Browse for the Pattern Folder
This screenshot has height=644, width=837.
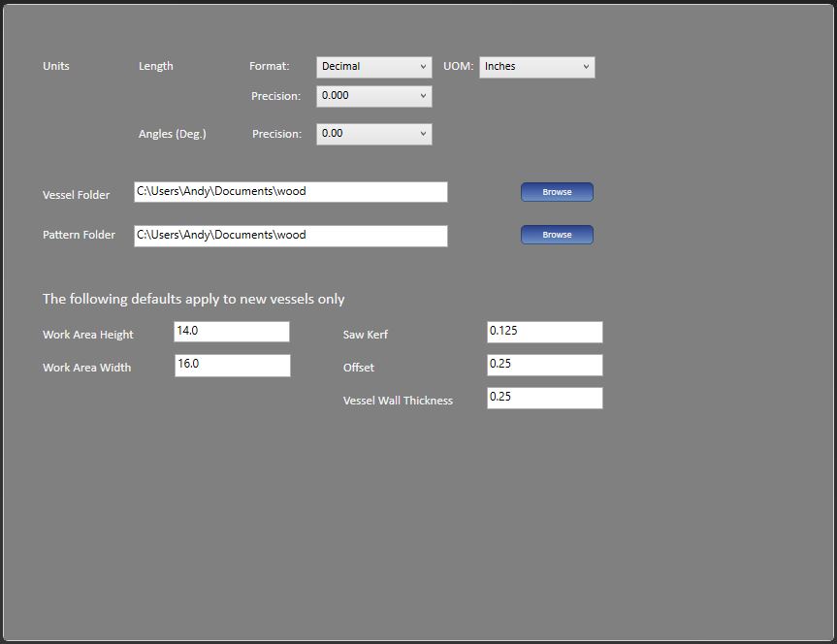pyautogui.click(x=557, y=235)
